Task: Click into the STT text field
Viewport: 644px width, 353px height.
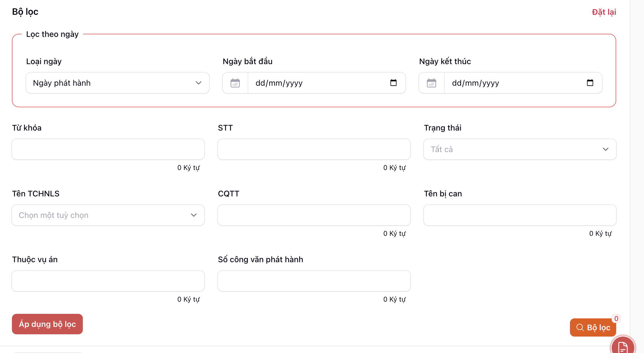Action: 314,149
